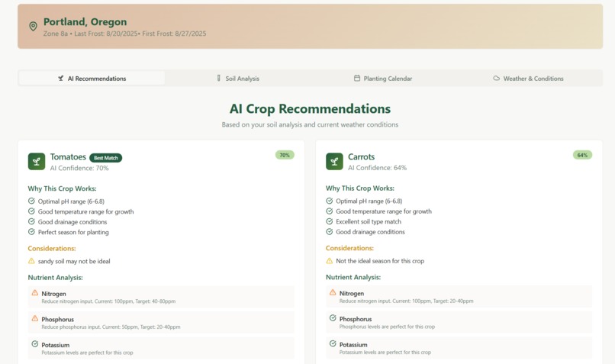Click warning icon beside 'Not the ideal season'
This screenshot has height=364, width=615.
(x=330, y=260)
